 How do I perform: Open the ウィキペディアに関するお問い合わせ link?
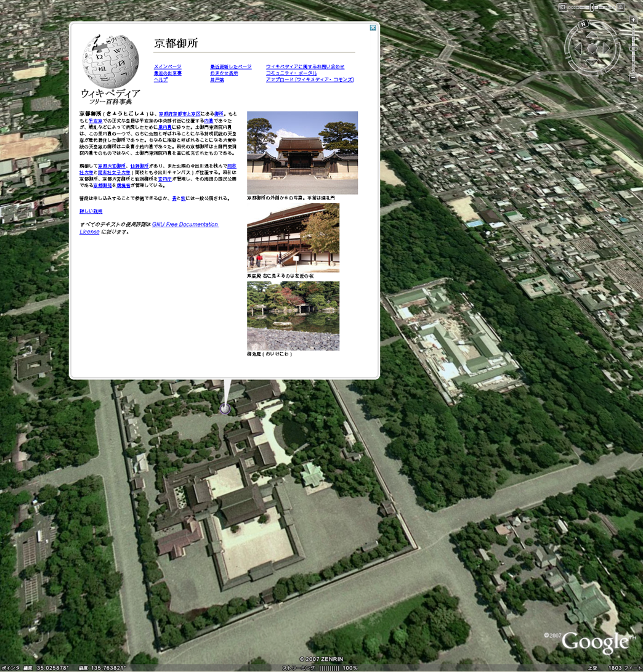click(x=305, y=67)
